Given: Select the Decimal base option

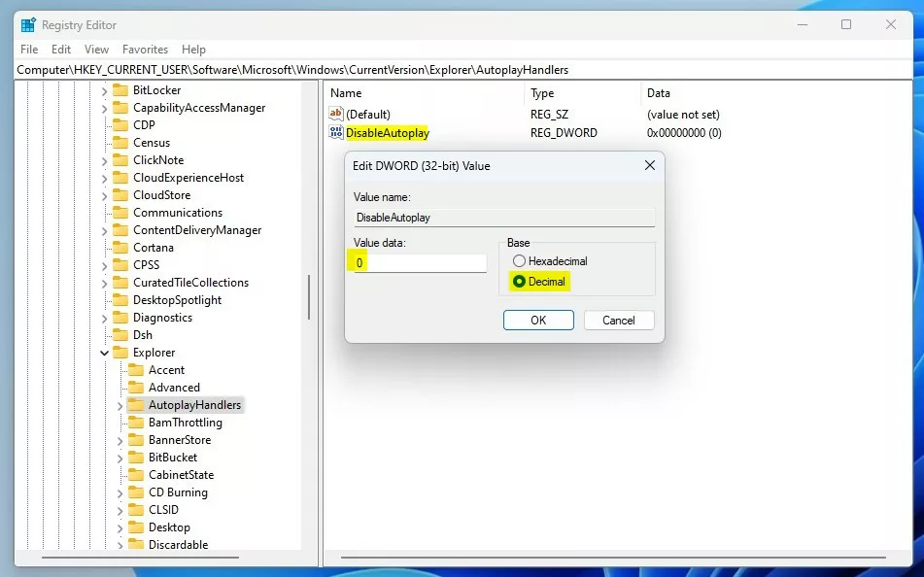Looking at the screenshot, I should coord(519,282).
